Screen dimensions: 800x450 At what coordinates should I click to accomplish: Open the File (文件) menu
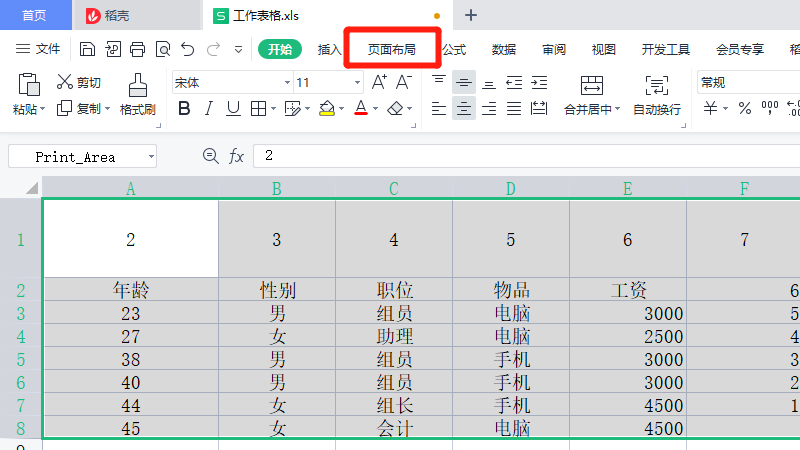click(39, 49)
